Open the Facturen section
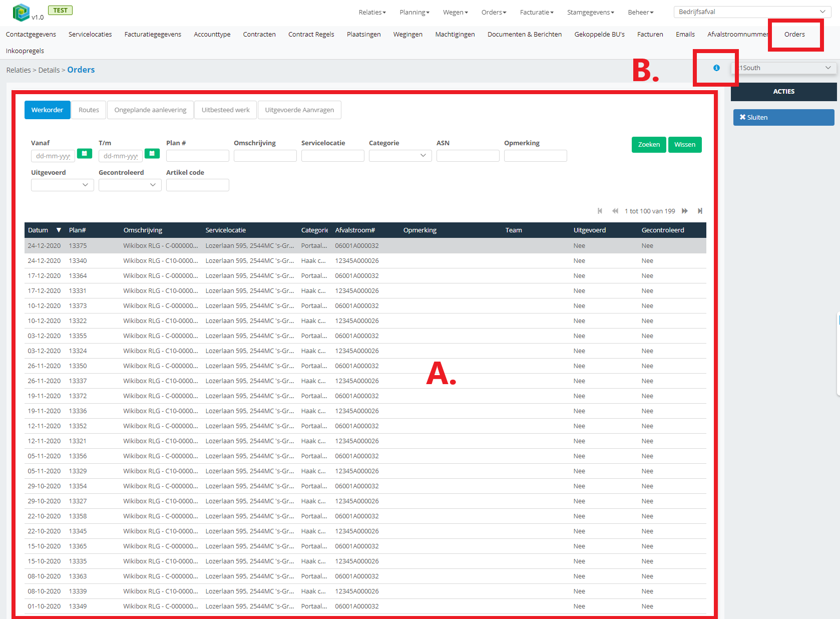 coord(650,34)
